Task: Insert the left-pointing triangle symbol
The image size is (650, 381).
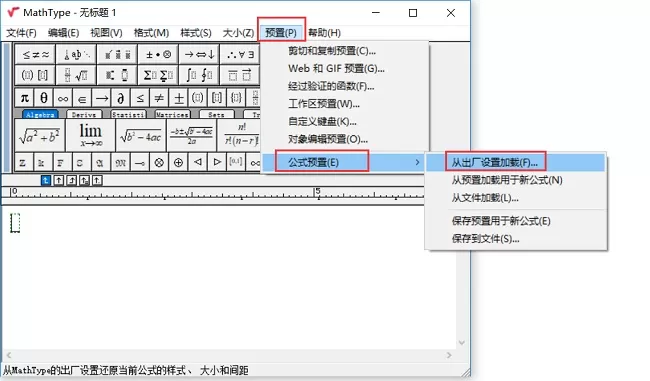Action: [x=198, y=163]
